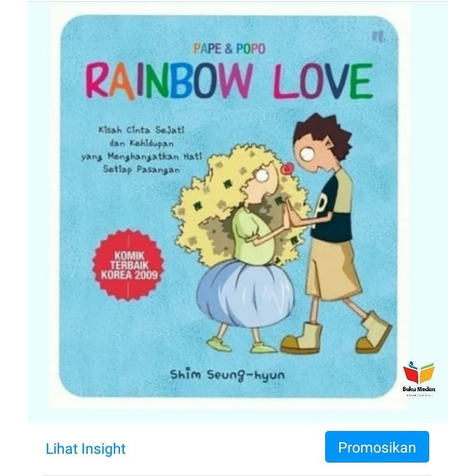This screenshot has width=476, height=476.
Task: Tap the red Komik Terbaik Korea 2009 badge
Action: point(129,265)
